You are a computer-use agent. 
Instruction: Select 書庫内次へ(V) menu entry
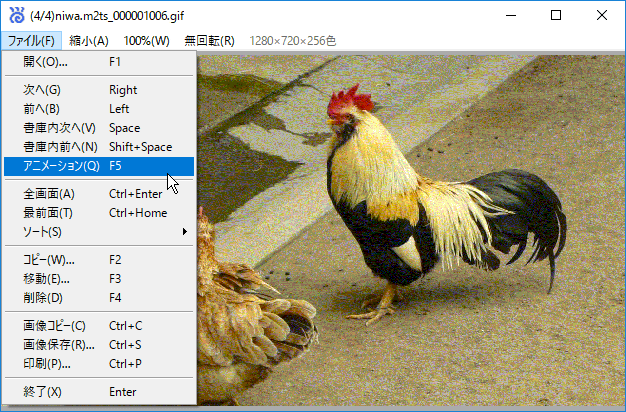[60, 128]
